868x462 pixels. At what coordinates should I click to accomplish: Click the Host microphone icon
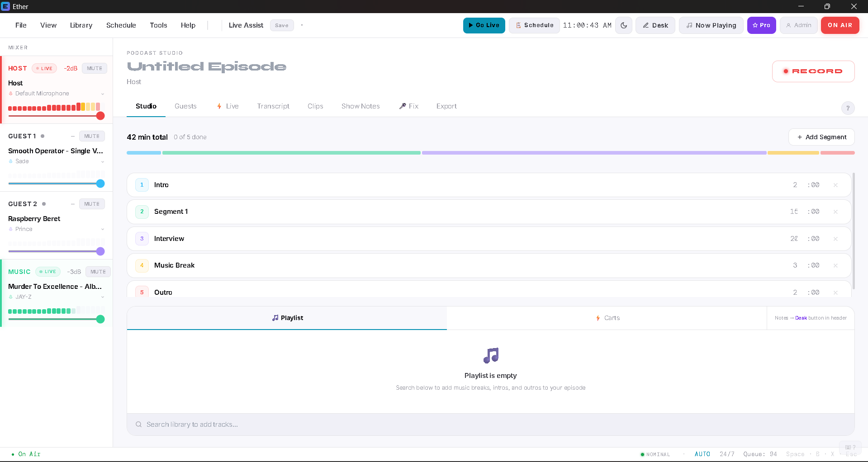coord(11,94)
